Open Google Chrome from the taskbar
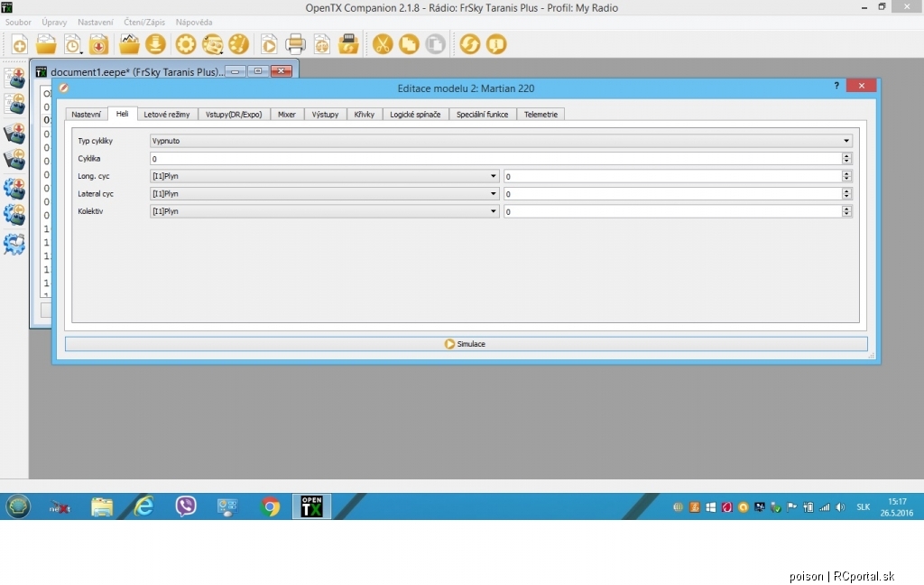924x585 pixels. pos(270,506)
